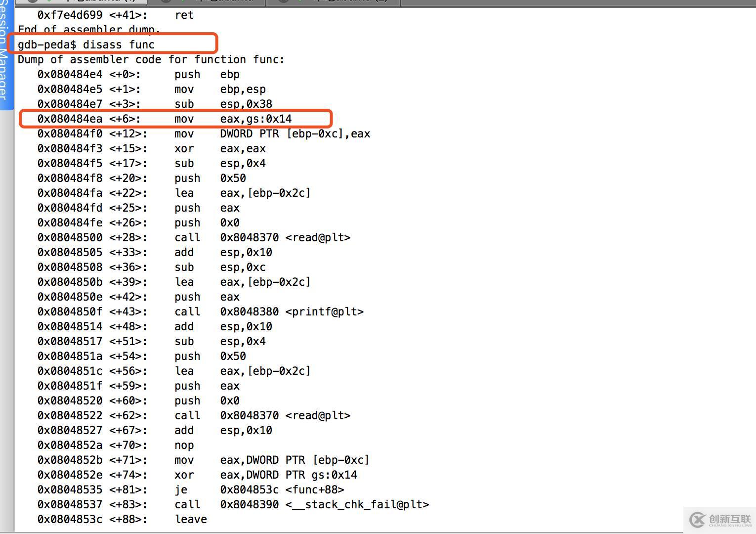Viewport: 756px width, 534px height.
Task: Click address 0x080484f3 at offset <+15>
Action: 70,148
